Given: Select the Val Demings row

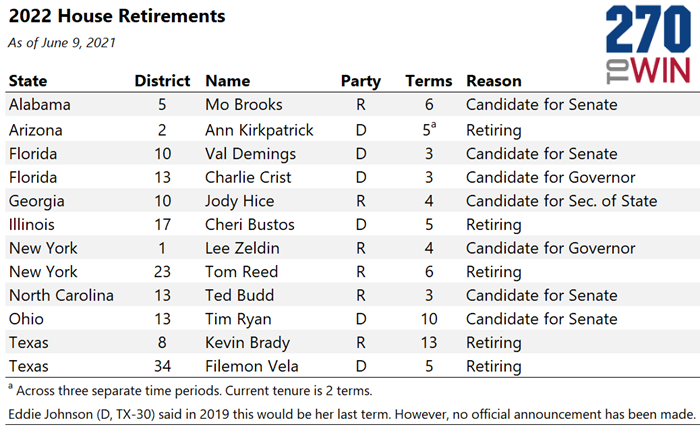Looking at the screenshot, I should coord(352,154).
